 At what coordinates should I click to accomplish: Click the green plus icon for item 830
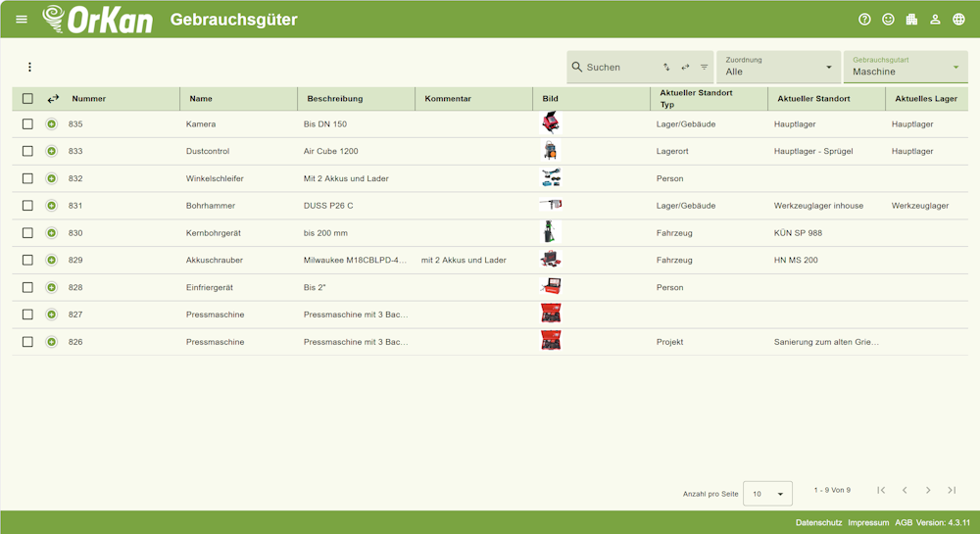51,233
